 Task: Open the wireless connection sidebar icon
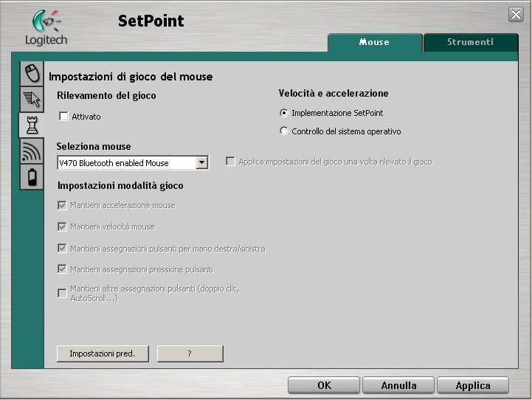pos(32,151)
